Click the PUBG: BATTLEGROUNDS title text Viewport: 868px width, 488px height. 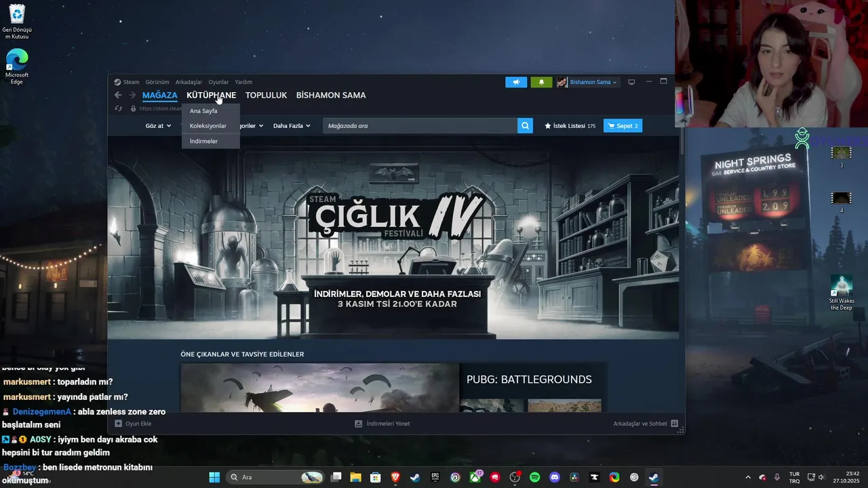click(529, 380)
